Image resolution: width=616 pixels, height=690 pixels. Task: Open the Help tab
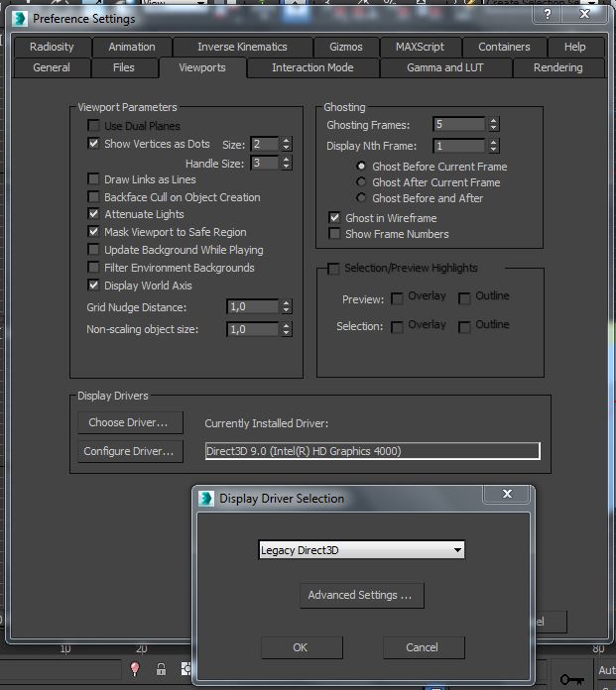click(x=575, y=47)
